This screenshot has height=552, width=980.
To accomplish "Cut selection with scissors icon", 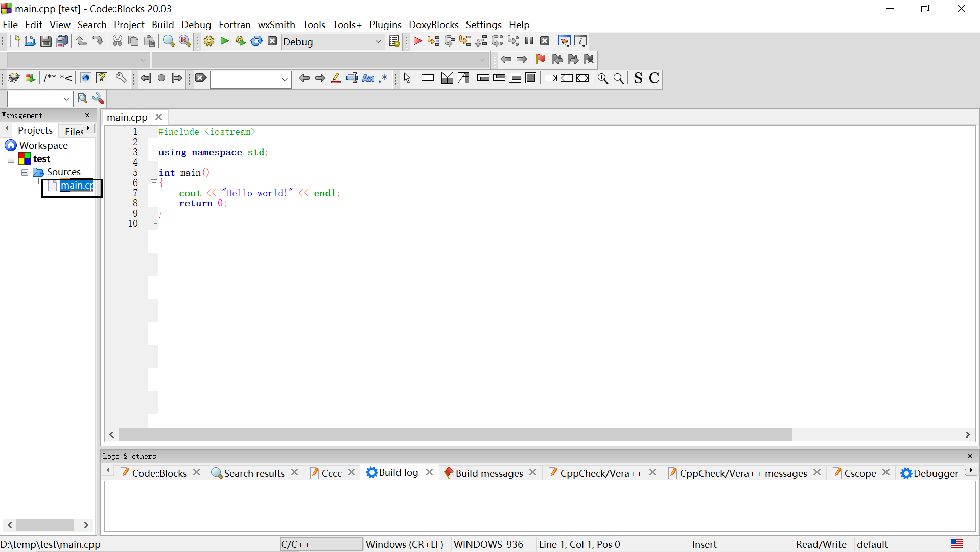I will [118, 41].
